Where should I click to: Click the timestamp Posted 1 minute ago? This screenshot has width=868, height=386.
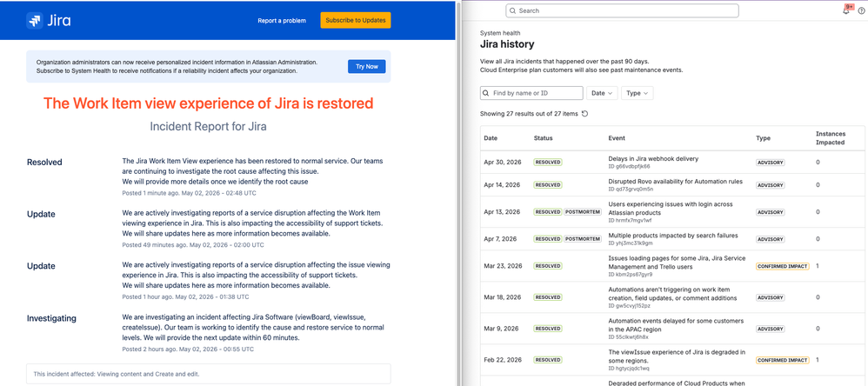pos(190,193)
